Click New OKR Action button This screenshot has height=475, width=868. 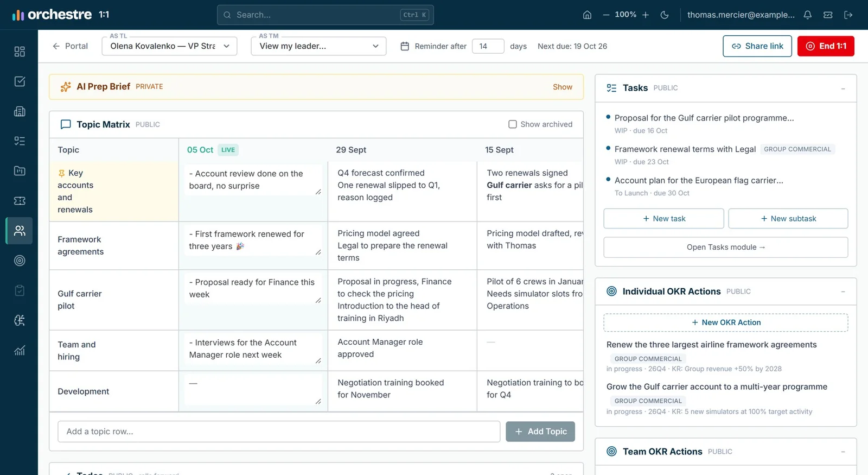(726, 322)
